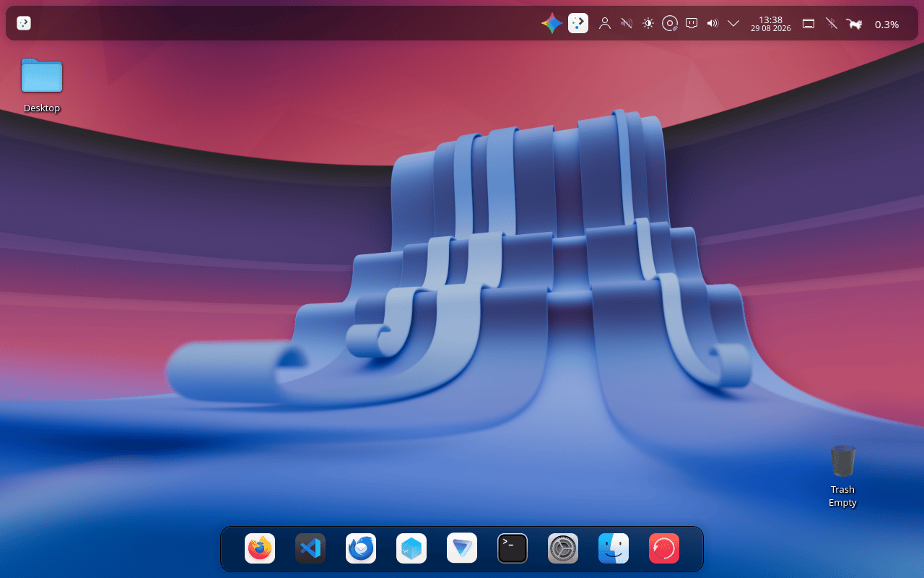Open the clock showing 13:38
The width and height of the screenshot is (924, 578).
(x=771, y=24)
